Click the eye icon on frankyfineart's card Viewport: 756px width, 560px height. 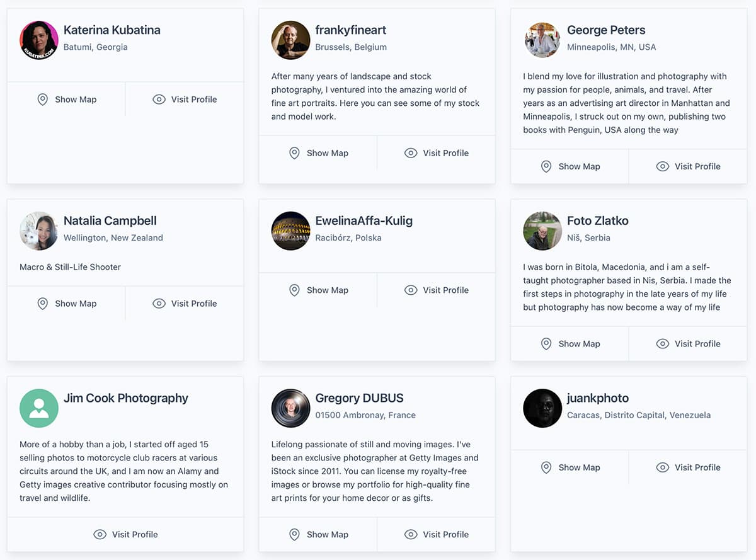click(x=411, y=153)
